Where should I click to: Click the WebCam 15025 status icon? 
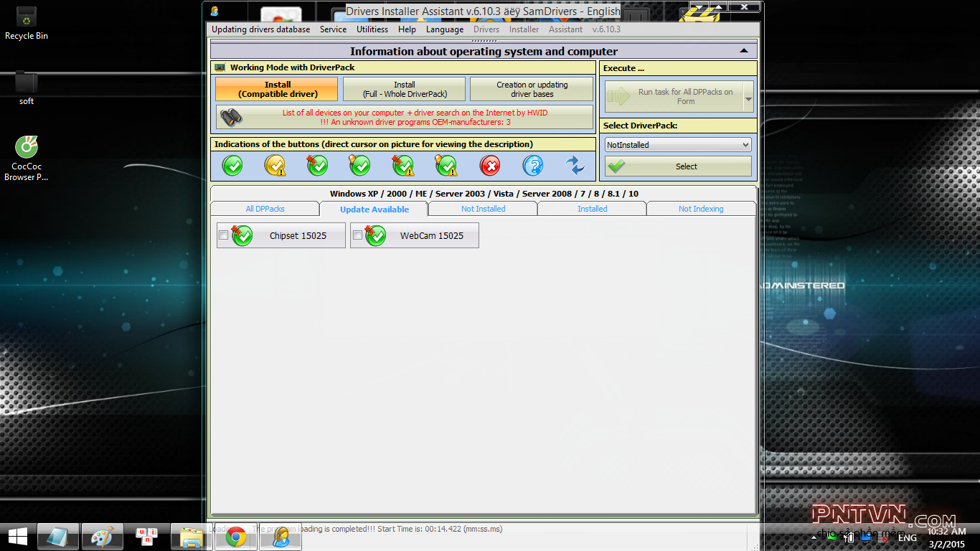pyautogui.click(x=375, y=235)
